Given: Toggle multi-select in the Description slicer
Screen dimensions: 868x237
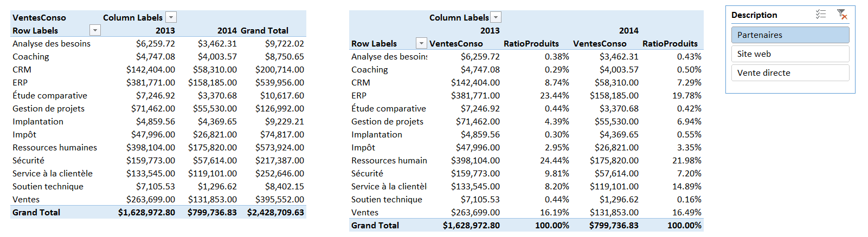Looking at the screenshot, I should [x=821, y=15].
